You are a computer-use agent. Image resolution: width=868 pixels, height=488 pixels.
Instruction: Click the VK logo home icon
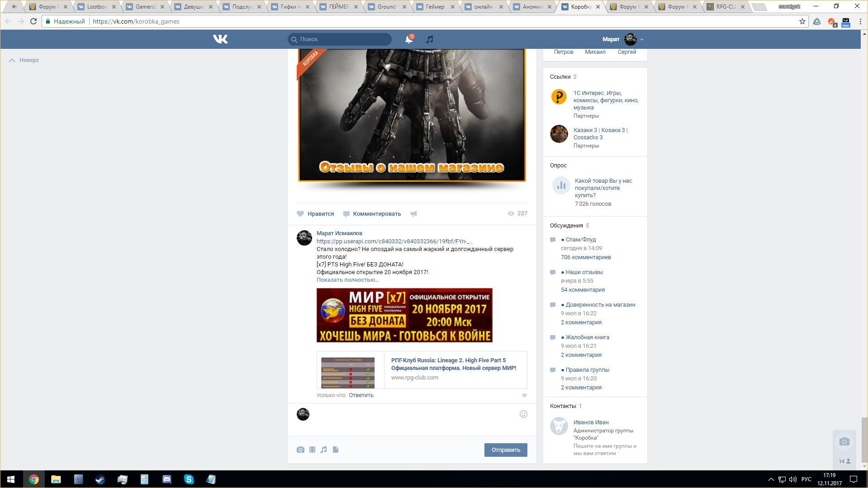(x=220, y=39)
